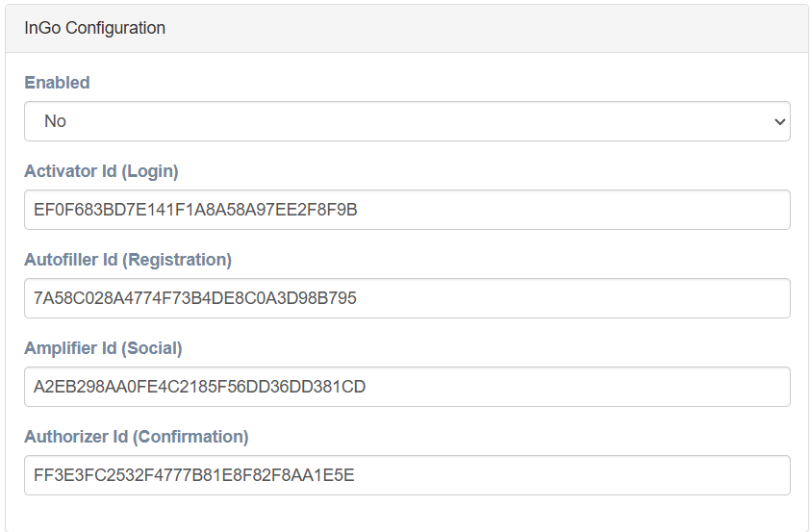810x532 pixels.
Task: Click blank space right of Activator Id value
Action: pyautogui.click(x=569, y=210)
